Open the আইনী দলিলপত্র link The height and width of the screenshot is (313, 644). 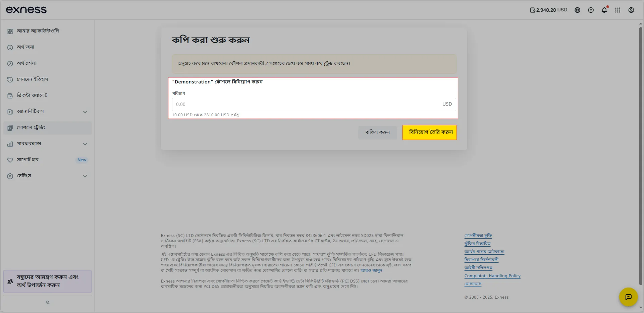point(478,268)
